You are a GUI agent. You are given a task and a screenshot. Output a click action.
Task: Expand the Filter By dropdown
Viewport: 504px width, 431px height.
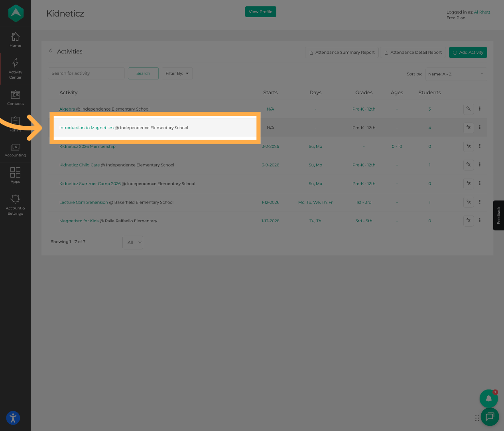tap(177, 73)
